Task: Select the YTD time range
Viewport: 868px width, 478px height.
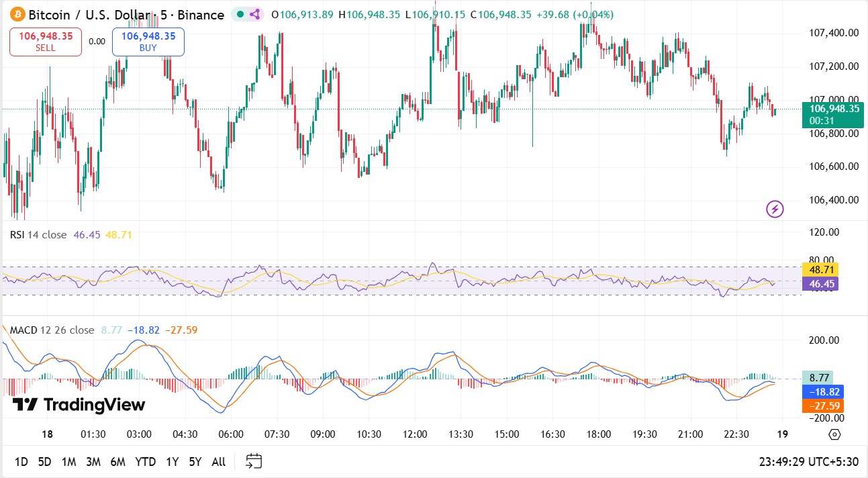Action: point(145,462)
